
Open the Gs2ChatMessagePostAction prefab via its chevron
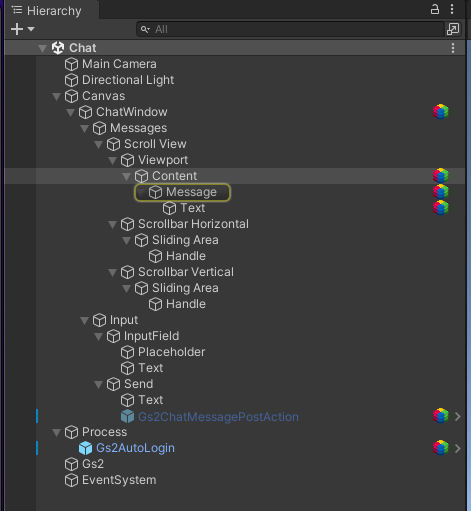[458, 416]
